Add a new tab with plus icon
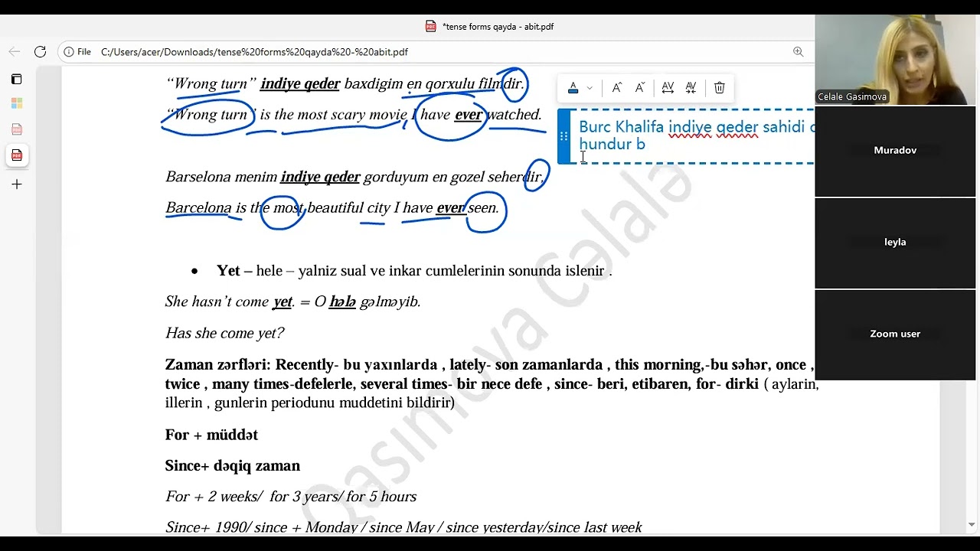This screenshot has width=980, height=551. pos(17,184)
